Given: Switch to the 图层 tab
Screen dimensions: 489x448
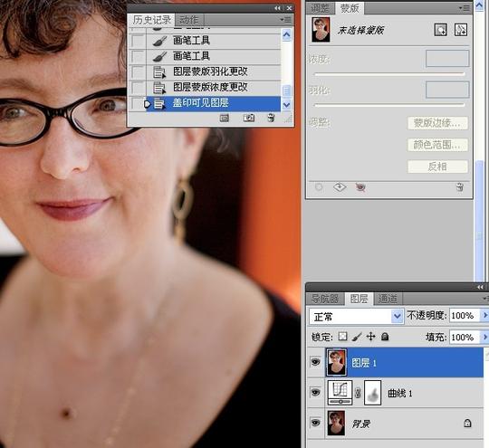Looking at the screenshot, I should (359, 299).
